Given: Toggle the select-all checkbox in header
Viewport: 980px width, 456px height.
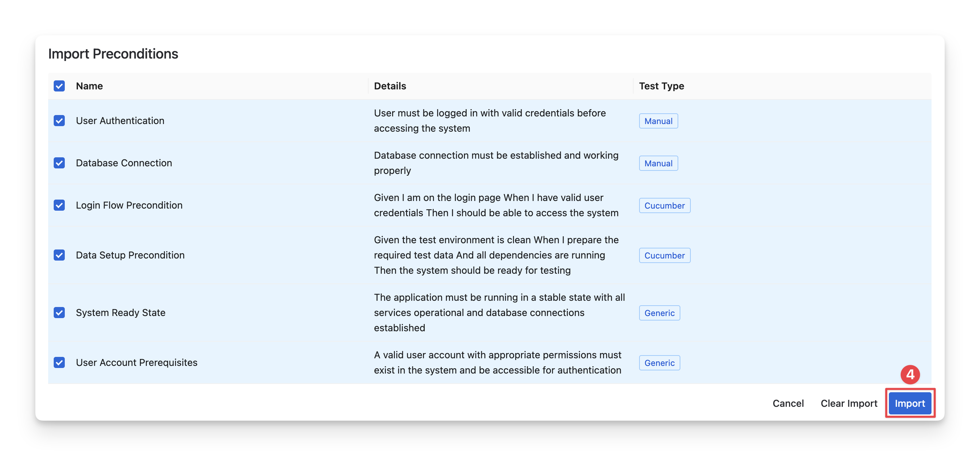Looking at the screenshot, I should (x=59, y=86).
